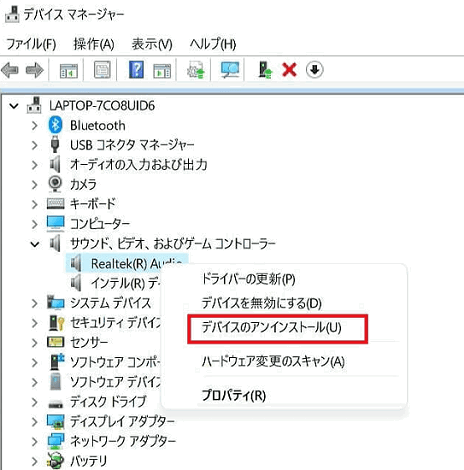Click the red X uninstall device icon

[289, 70]
